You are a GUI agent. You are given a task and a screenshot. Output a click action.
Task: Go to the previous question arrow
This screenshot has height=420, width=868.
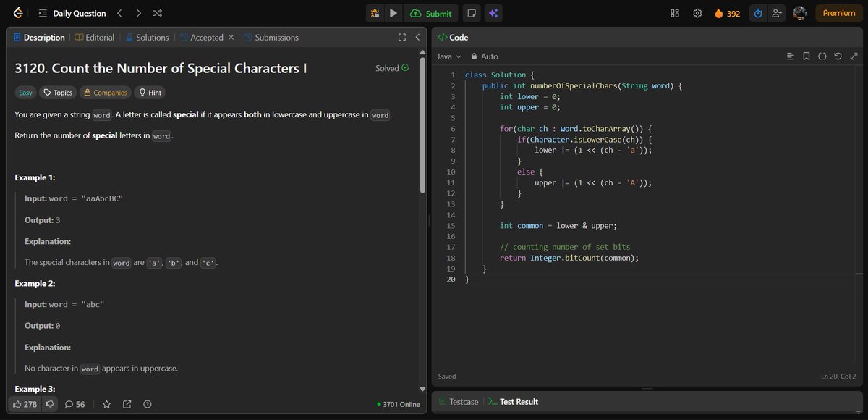click(120, 13)
